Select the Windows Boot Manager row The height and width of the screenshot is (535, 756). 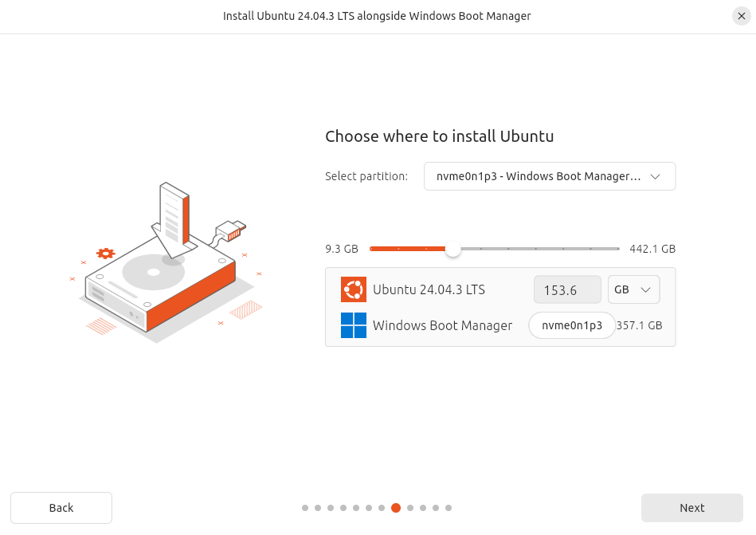pos(443,325)
